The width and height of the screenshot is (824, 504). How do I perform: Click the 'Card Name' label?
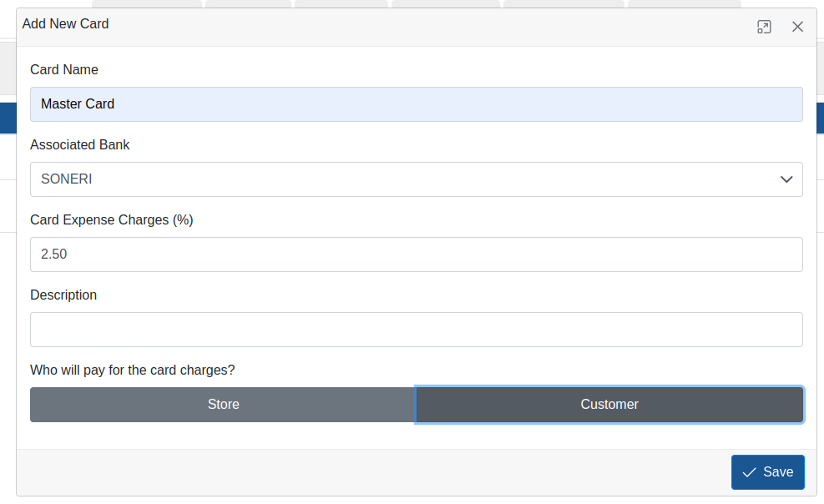(64, 70)
